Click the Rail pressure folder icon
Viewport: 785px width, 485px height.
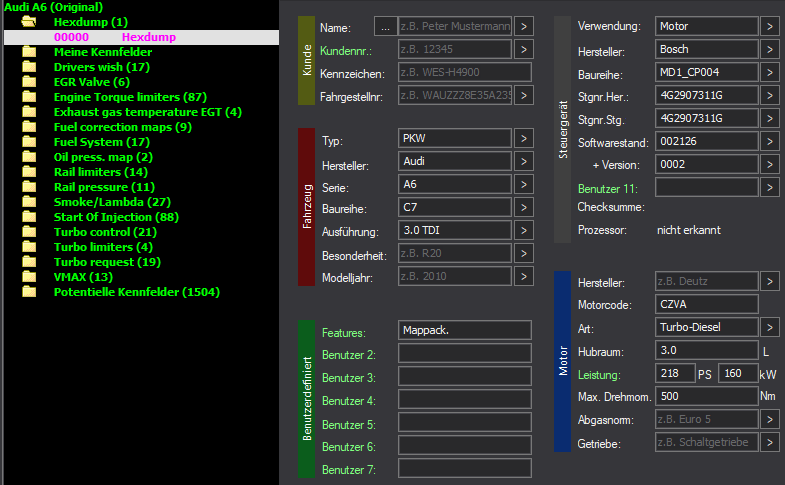[29, 187]
